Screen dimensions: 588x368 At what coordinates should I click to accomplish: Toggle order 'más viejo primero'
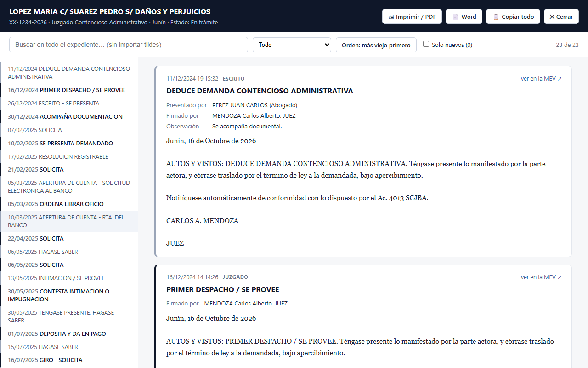pos(376,45)
